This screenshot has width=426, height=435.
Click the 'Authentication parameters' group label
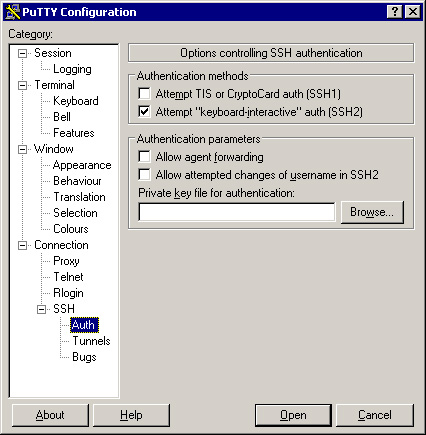point(199,139)
